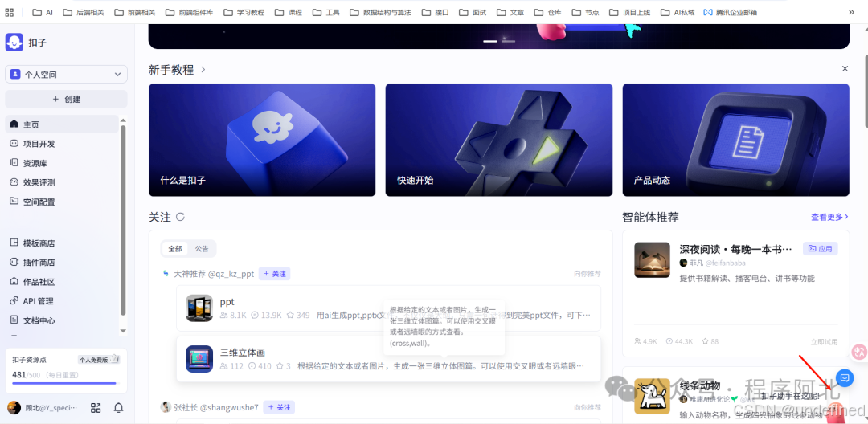This screenshot has height=424, width=868.
Task: Open the 前端组件库 bookmark folder
Action: [189, 12]
